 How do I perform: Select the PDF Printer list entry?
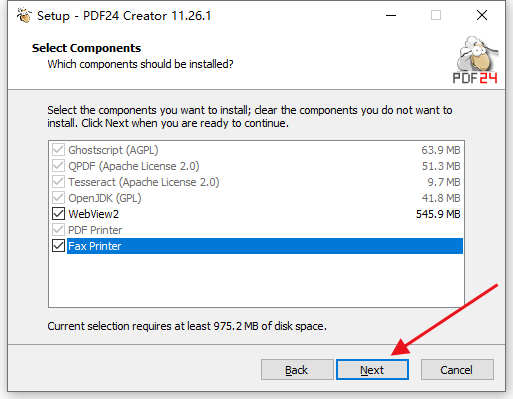95,230
